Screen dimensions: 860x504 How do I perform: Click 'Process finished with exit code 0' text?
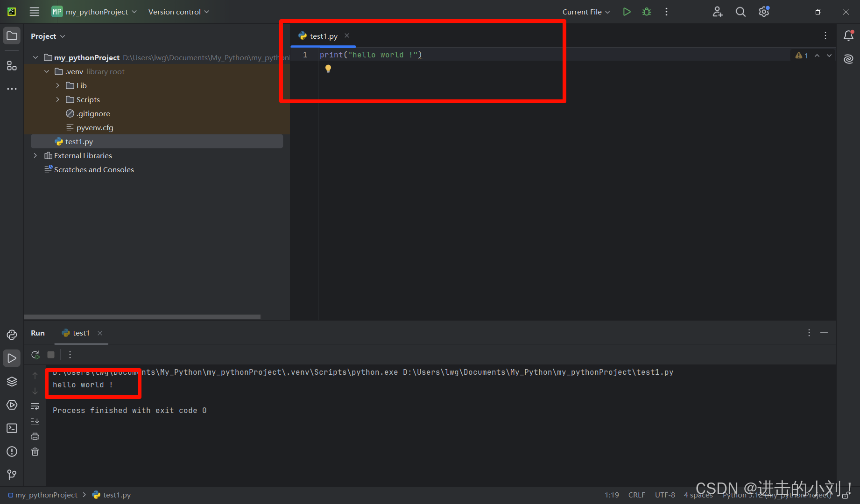(129, 410)
